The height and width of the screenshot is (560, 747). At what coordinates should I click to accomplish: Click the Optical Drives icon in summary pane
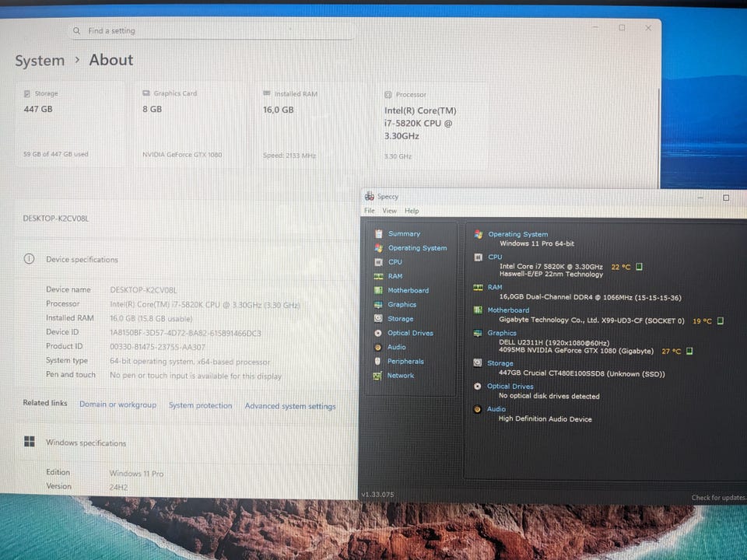click(x=477, y=387)
